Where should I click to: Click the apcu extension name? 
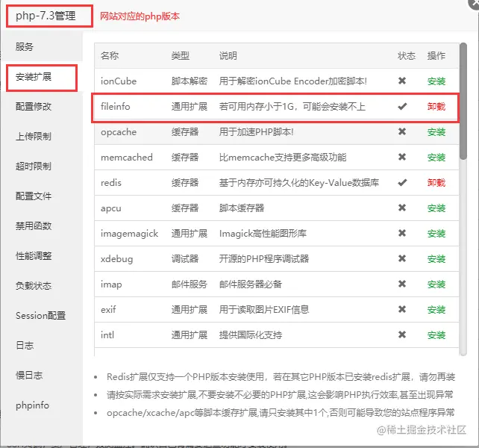[x=111, y=208]
